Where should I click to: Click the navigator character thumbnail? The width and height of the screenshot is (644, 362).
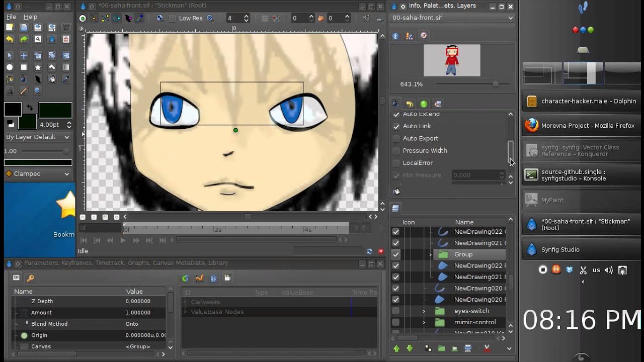tap(452, 60)
